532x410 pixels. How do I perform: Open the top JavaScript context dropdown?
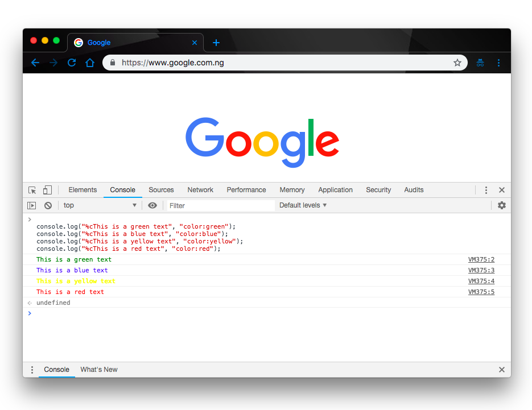pyautogui.click(x=100, y=205)
